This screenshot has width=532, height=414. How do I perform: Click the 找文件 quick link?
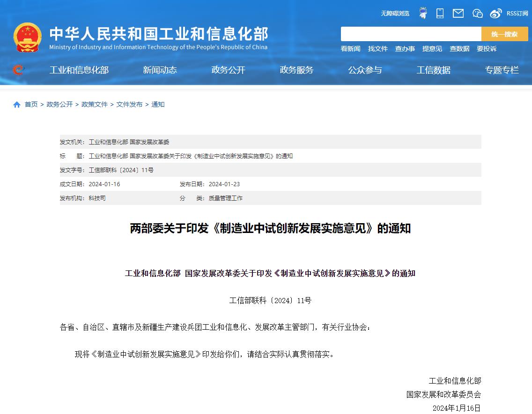[x=377, y=49]
